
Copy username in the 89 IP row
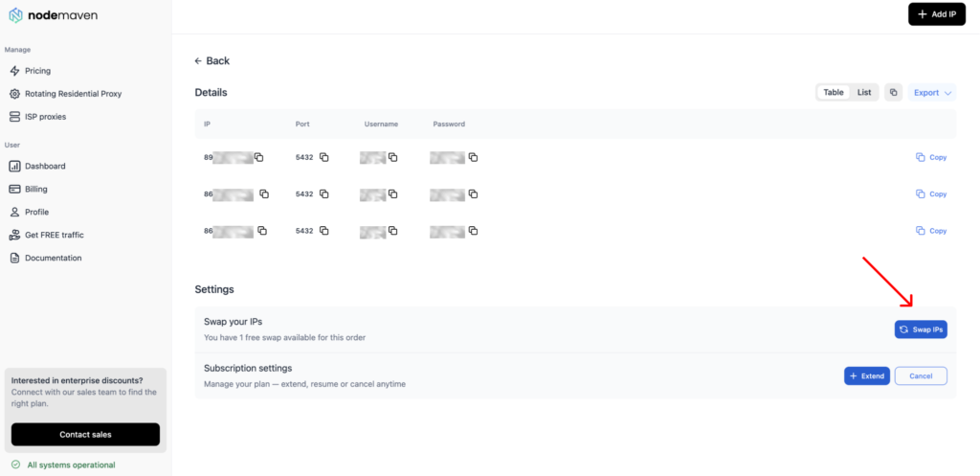[392, 158]
